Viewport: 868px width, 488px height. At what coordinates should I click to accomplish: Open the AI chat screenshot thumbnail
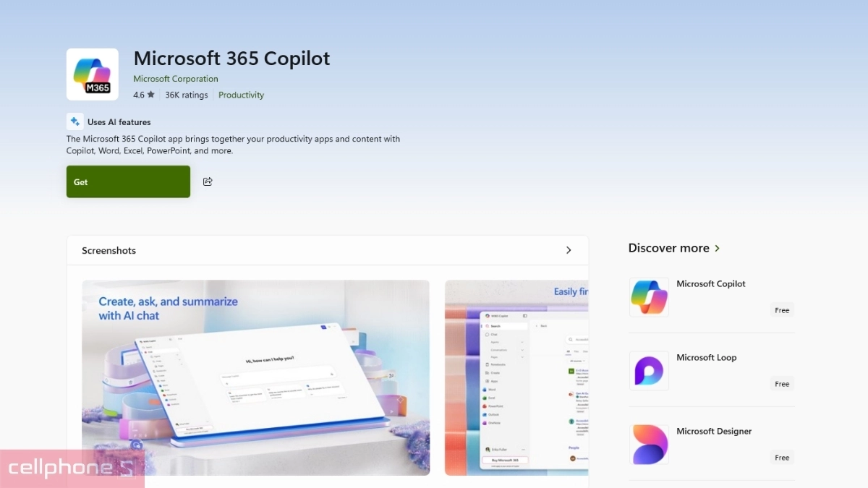tap(255, 377)
